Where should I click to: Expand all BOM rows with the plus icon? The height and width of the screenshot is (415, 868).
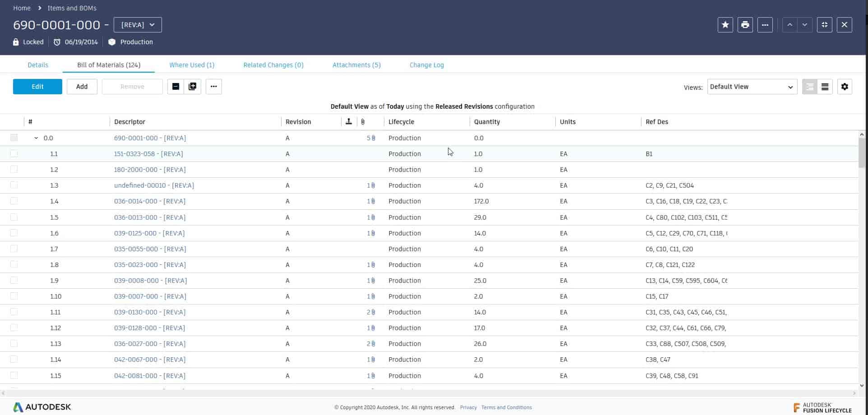pos(193,87)
